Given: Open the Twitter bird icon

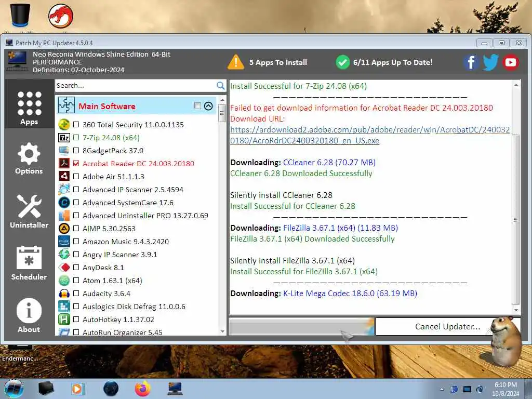Looking at the screenshot, I should (x=490, y=62).
